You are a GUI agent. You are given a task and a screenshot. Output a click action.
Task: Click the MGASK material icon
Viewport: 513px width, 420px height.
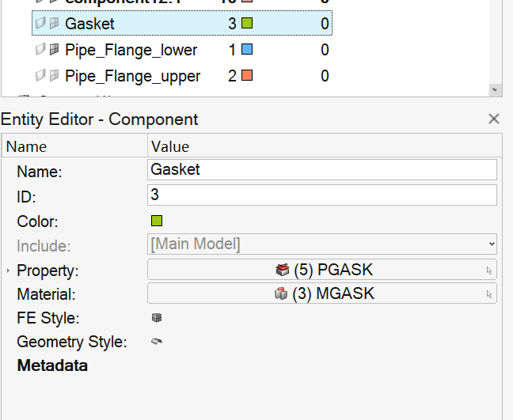coord(283,293)
